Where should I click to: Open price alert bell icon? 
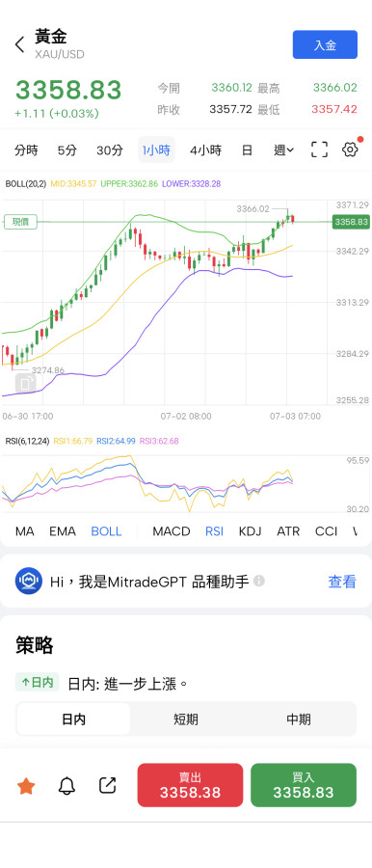pyautogui.click(x=67, y=785)
